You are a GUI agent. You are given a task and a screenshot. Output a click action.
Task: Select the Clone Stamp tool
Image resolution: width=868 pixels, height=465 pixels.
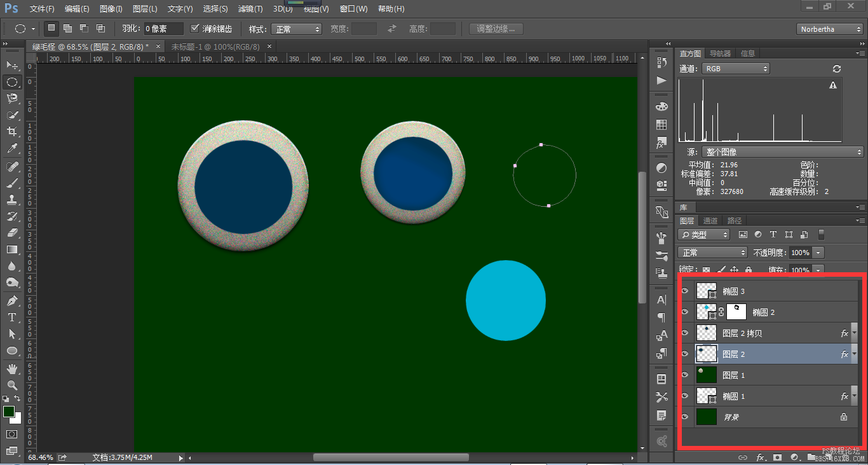(12, 200)
